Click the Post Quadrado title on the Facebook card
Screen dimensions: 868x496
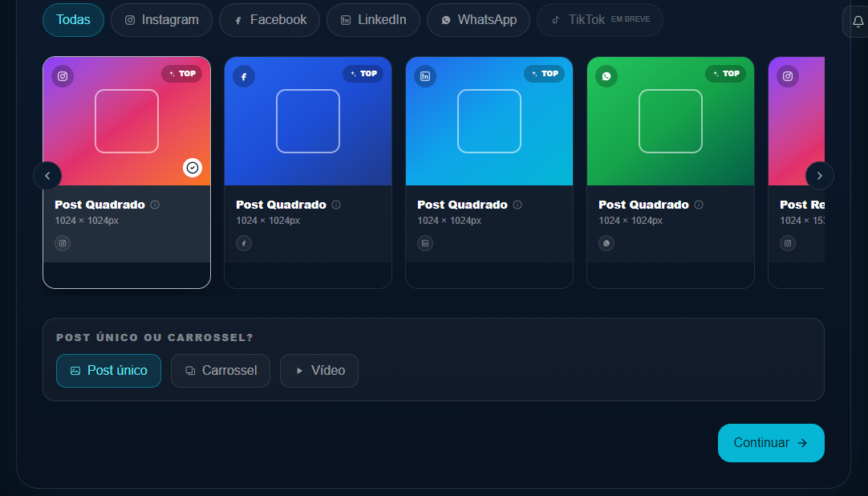point(282,205)
